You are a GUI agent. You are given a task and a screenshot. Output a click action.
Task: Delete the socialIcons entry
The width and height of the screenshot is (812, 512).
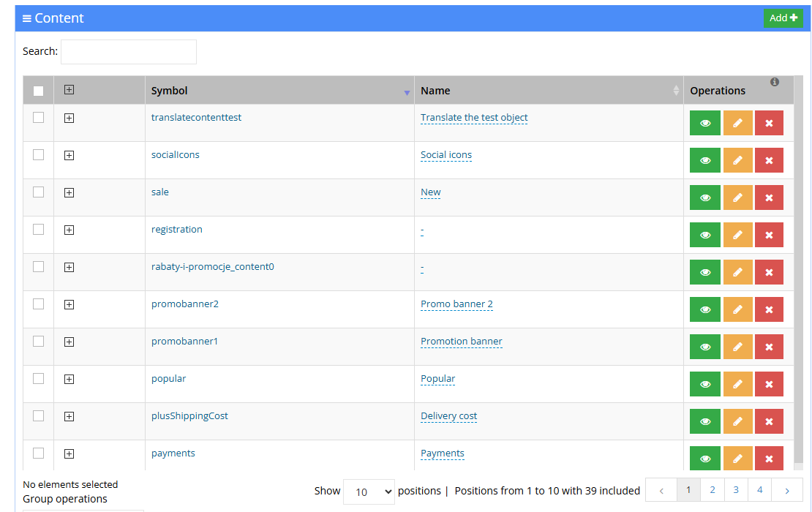[769, 160]
